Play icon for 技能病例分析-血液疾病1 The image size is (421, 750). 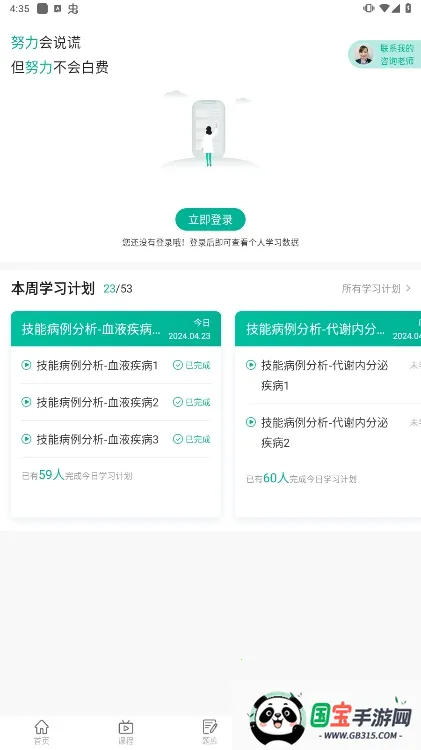tap(26, 365)
